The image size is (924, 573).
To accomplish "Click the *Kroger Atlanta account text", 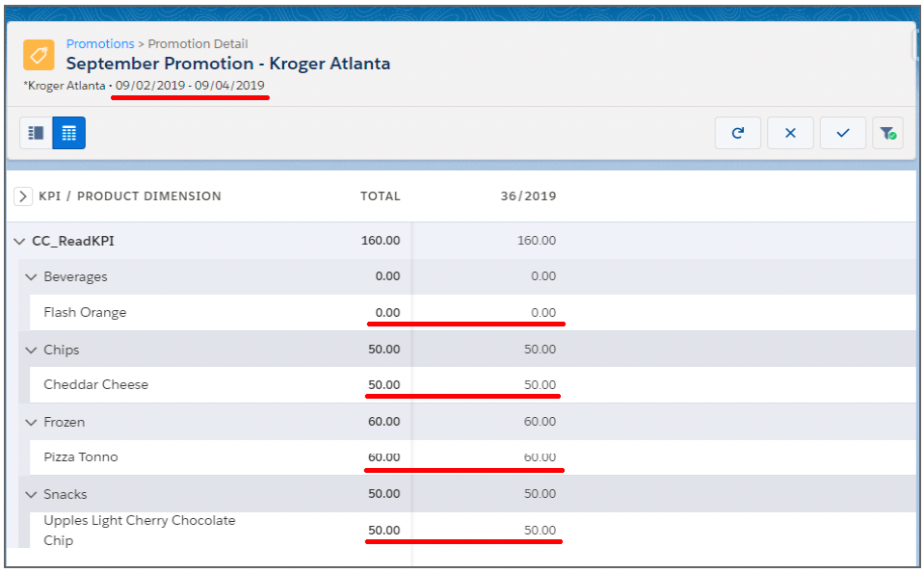I will coord(65,86).
